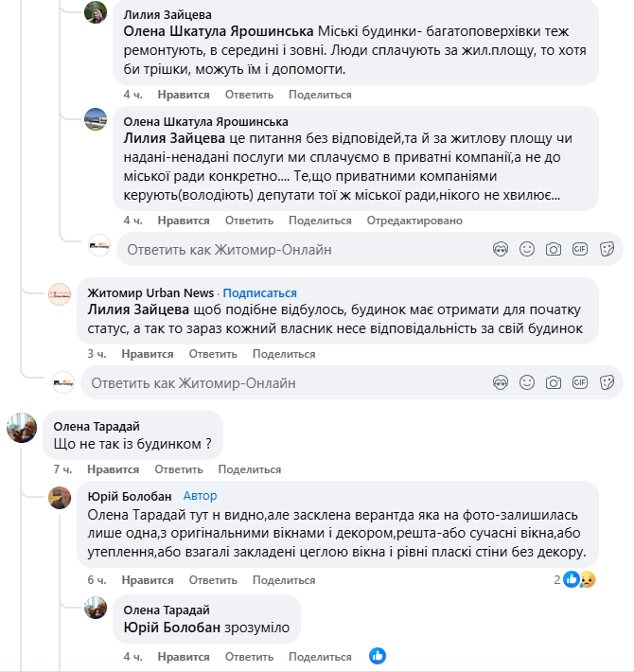This screenshot has height=672, width=634.
Task: Click like reaction icon under 'зрозуміло' comment
Action: (378, 656)
